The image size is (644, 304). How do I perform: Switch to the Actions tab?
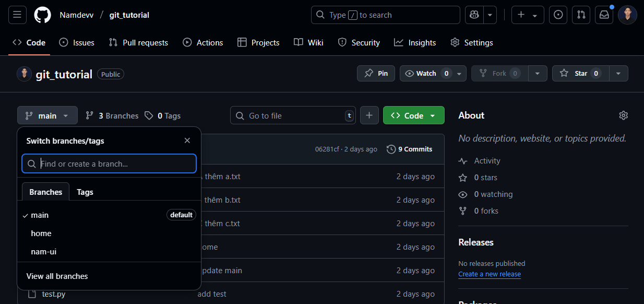point(203,42)
